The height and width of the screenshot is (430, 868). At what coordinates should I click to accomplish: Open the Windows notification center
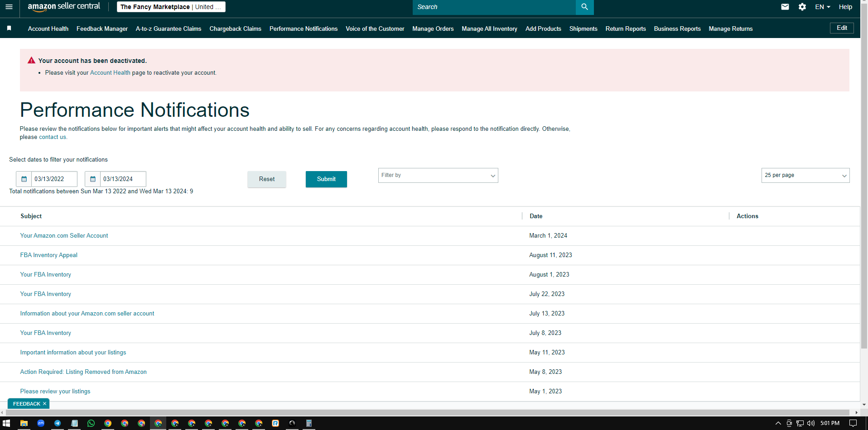click(x=853, y=423)
